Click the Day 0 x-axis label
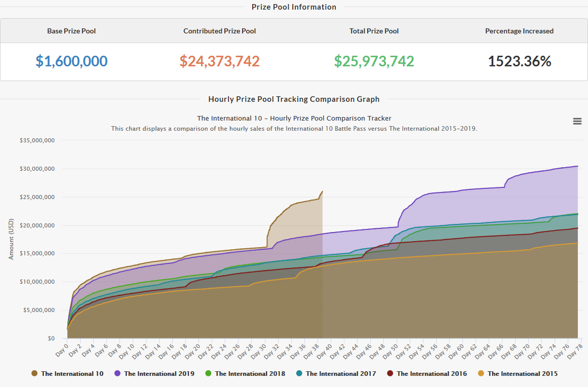Viewport: 588px width, 387px height. pyautogui.click(x=61, y=350)
